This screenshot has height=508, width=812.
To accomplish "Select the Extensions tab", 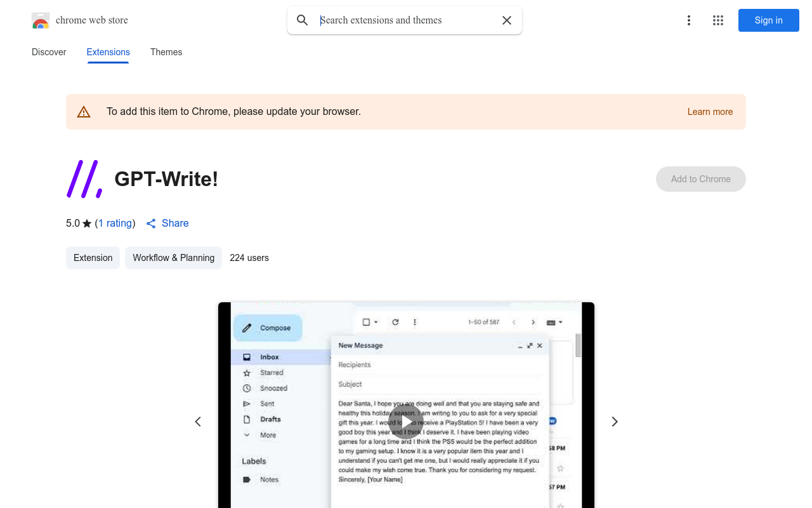I will click(x=108, y=52).
